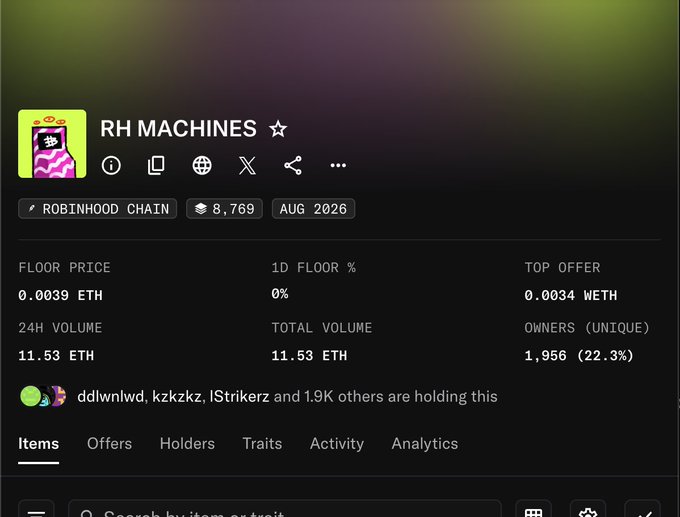Open the Holders tab
The height and width of the screenshot is (517, 680).
[x=187, y=444]
